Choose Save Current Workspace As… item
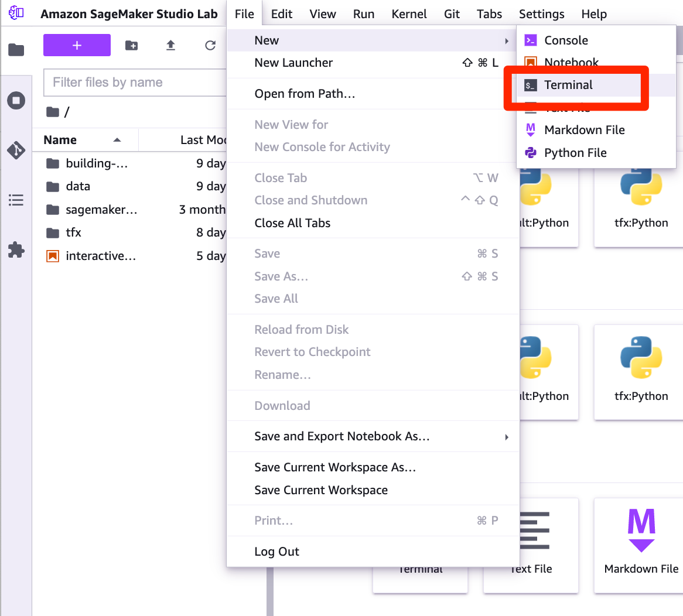This screenshot has width=683, height=616. pos(373,467)
